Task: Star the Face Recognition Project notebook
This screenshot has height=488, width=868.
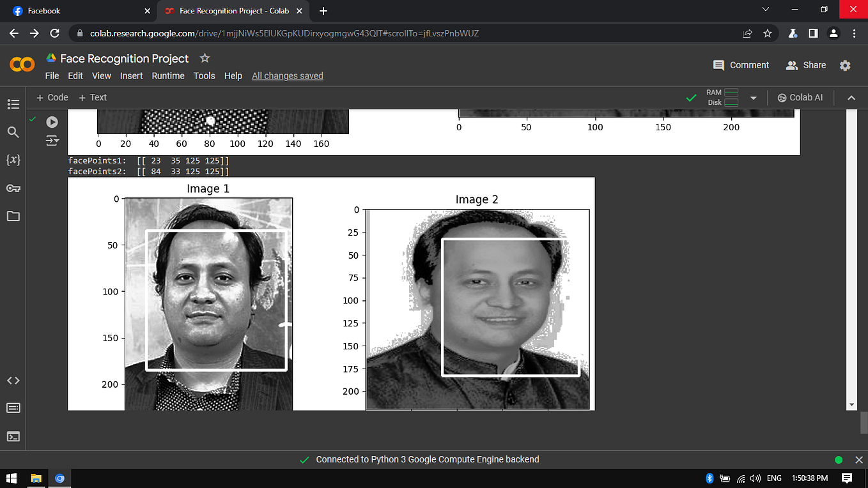Action: 204,57
